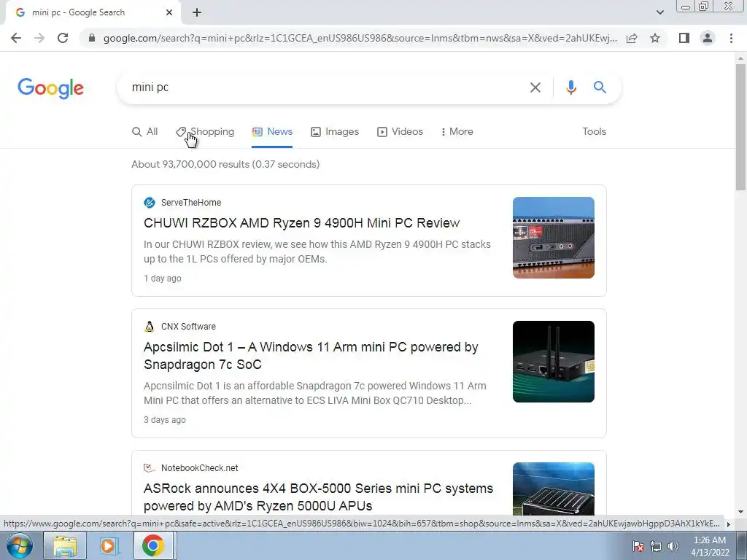Open the Windows Start menu
The image size is (747, 560).
coord(20,546)
